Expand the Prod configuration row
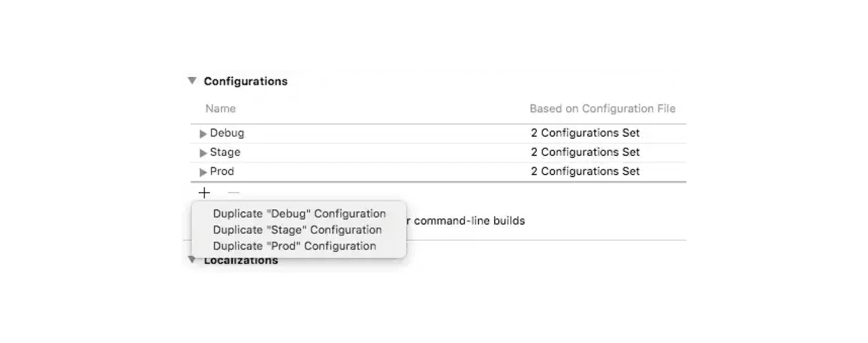 (203, 172)
